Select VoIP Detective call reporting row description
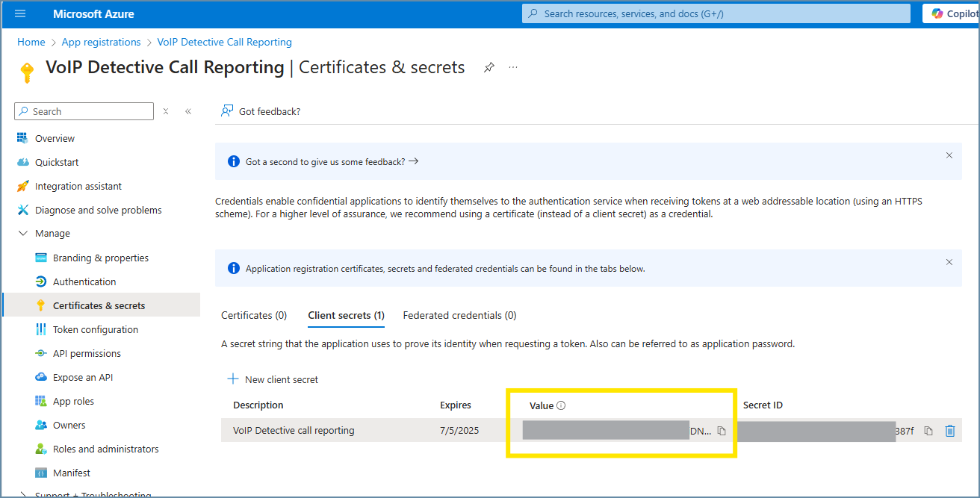980x498 pixels. [294, 430]
